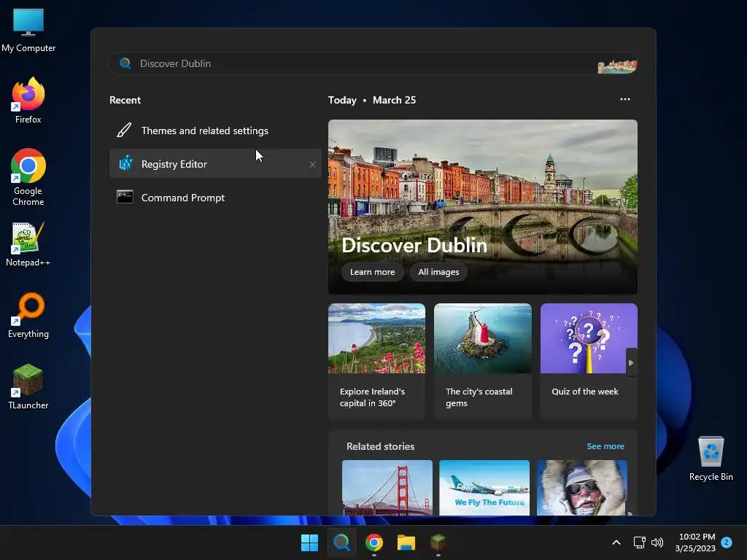Open The city's coastal gems card
Viewport: 747px width, 560px height.
pos(483,361)
